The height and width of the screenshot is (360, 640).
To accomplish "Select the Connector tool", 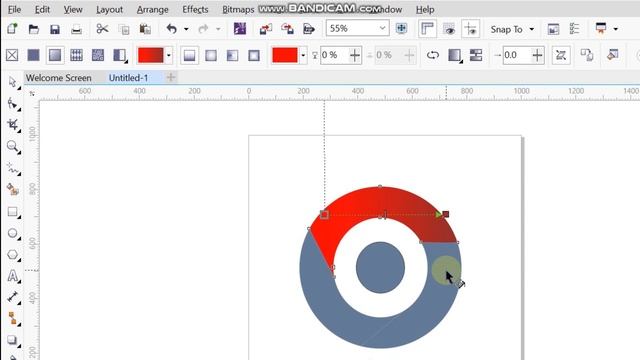I will [13, 318].
